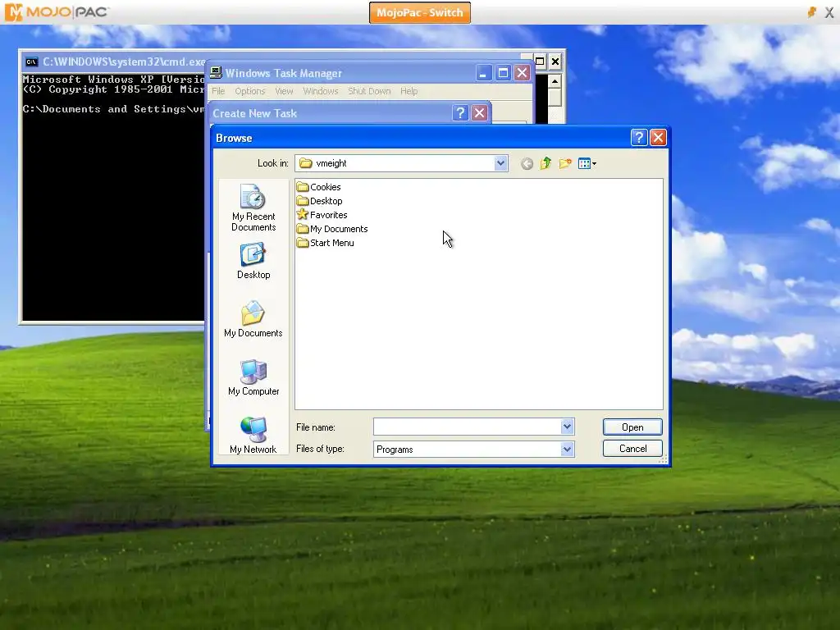Maximize the cmd.exe window
The image size is (840, 630).
540,62
